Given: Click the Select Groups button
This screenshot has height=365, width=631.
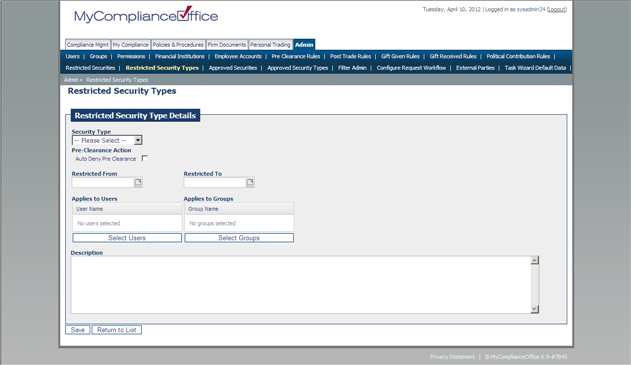Looking at the screenshot, I should point(239,238).
